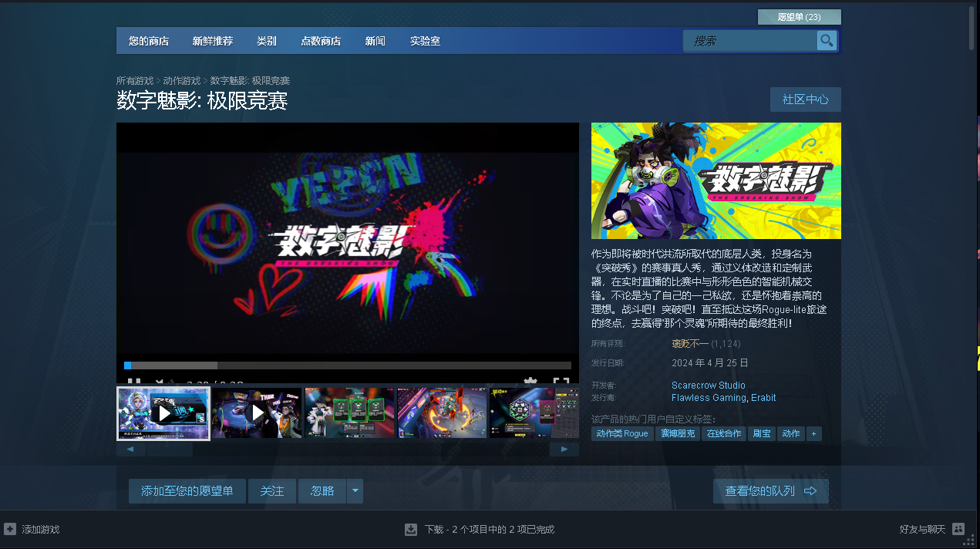The width and height of the screenshot is (980, 549).
Task: Open video settings gear icon
Action: point(530,381)
